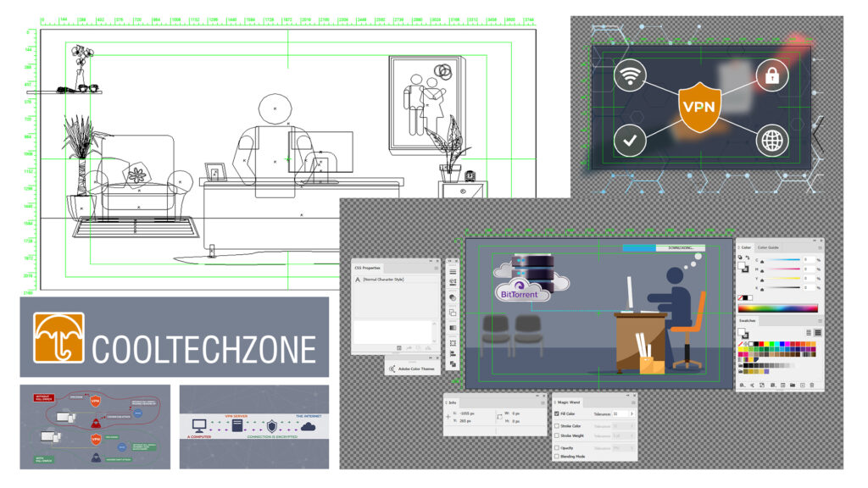Click the Normal Character Style entry
868x488 pixels.
[x=384, y=280]
